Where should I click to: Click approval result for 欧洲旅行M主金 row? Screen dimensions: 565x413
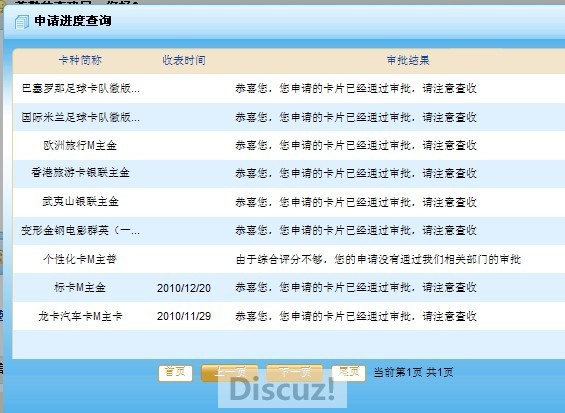pos(356,145)
